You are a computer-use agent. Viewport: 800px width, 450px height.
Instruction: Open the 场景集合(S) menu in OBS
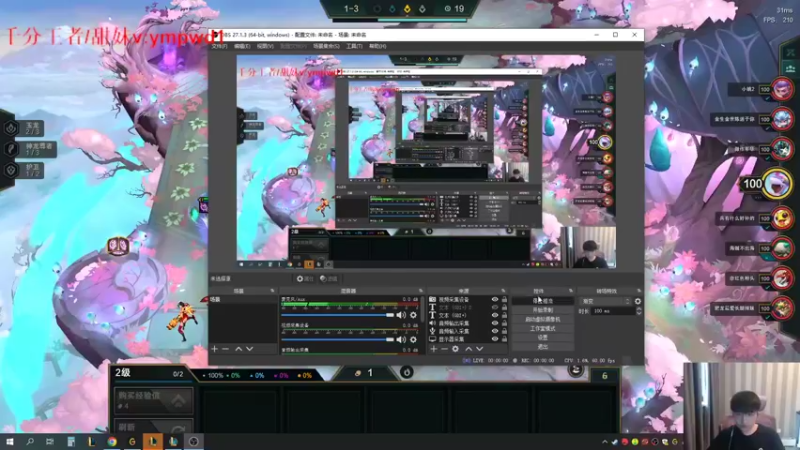click(x=326, y=46)
